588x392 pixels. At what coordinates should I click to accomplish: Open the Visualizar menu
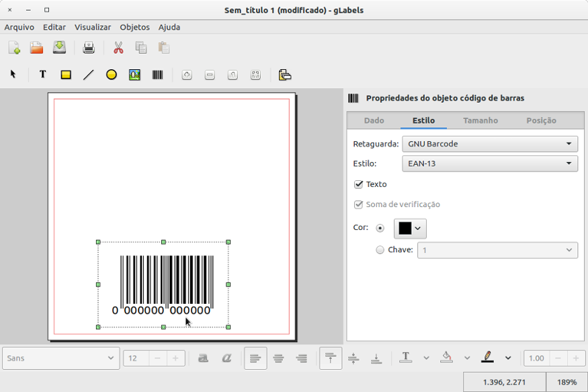pos(93,28)
